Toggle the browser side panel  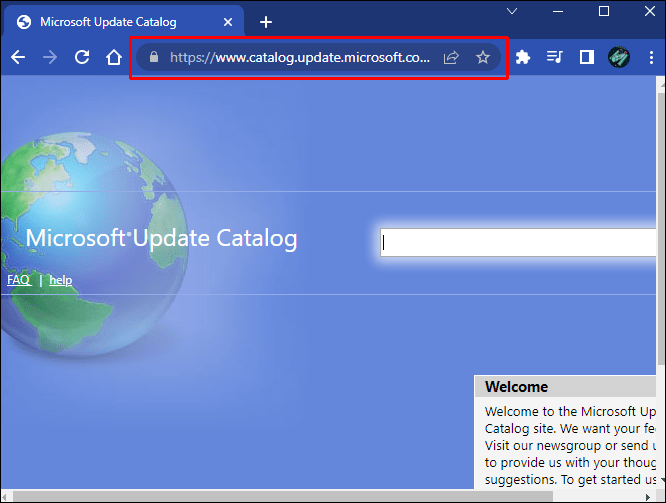[587, 57]
